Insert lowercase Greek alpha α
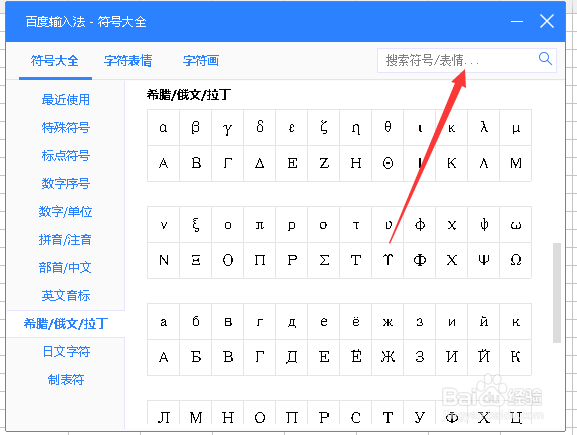This screenshot has width=577, height=435. [x=163, y=127]
